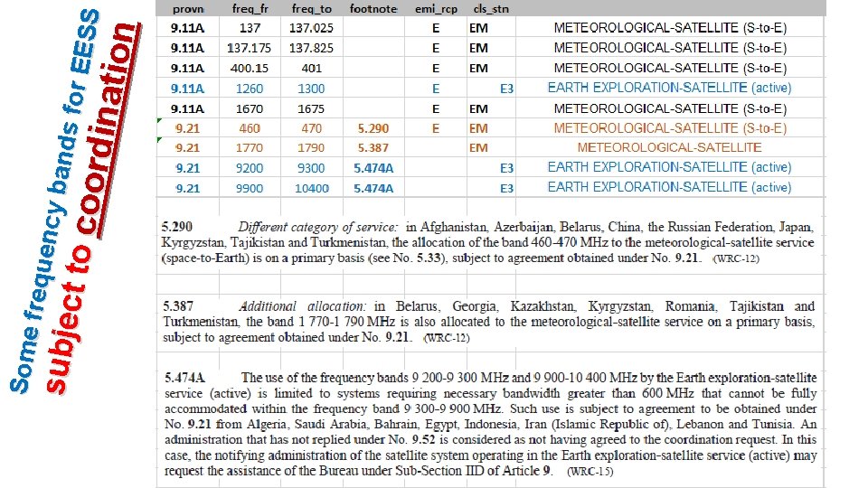This screenshot has width=868, height=488.
Task: Click the footnote column header
Action: click(x=373, y=9)
